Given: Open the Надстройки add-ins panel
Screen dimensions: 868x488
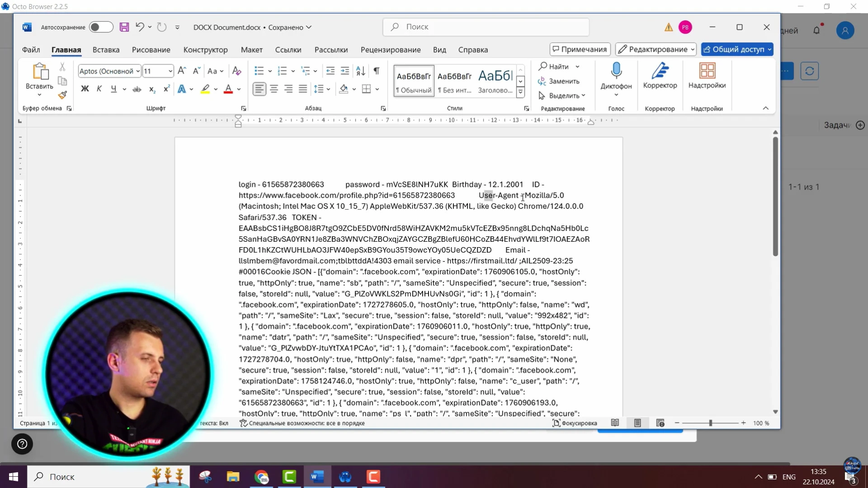Looking at the screenshot, I should [707, 76].
